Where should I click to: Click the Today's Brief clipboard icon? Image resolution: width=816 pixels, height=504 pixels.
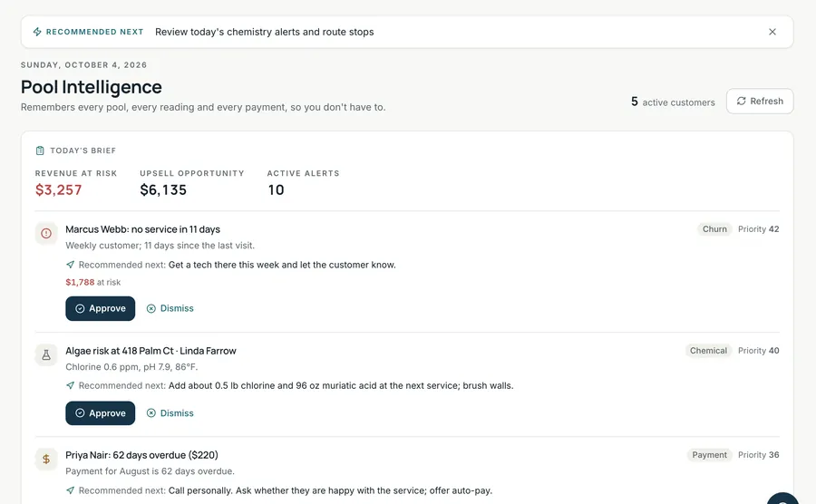40,150
